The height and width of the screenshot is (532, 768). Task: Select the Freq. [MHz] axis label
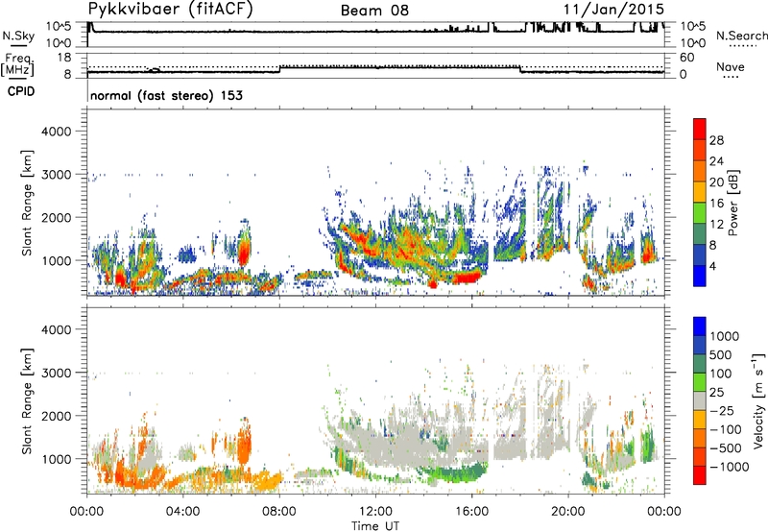coord(17,65)
